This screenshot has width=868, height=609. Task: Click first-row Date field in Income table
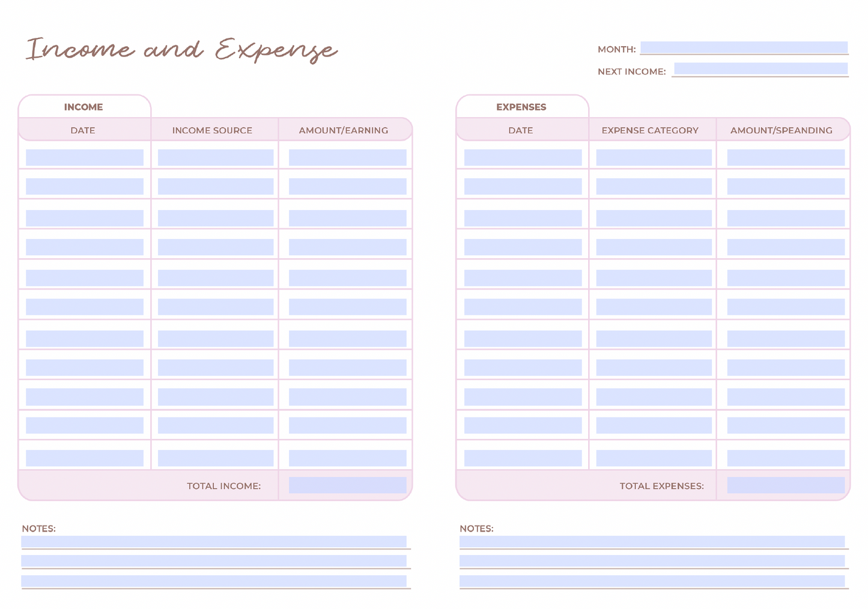coord(85,157)
